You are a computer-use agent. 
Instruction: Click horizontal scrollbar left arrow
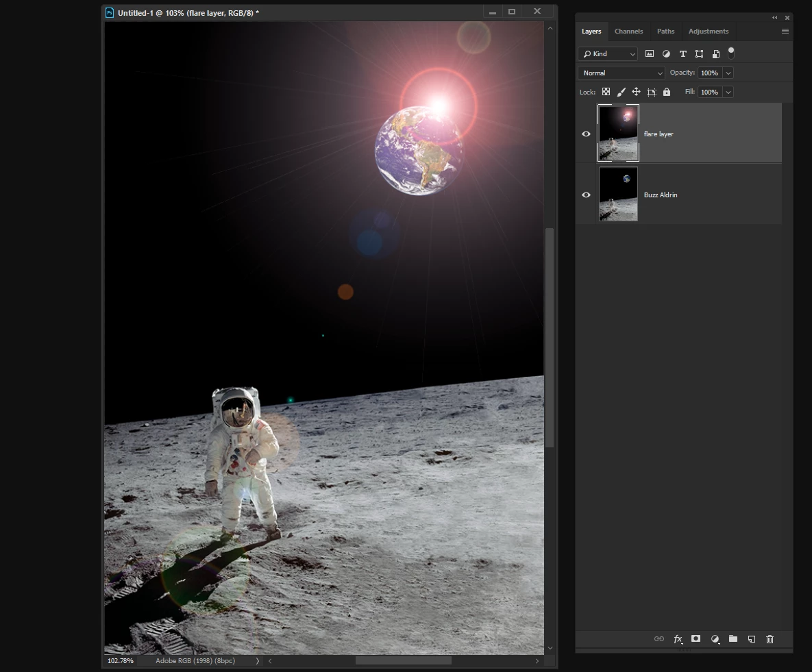click(270, 660)
